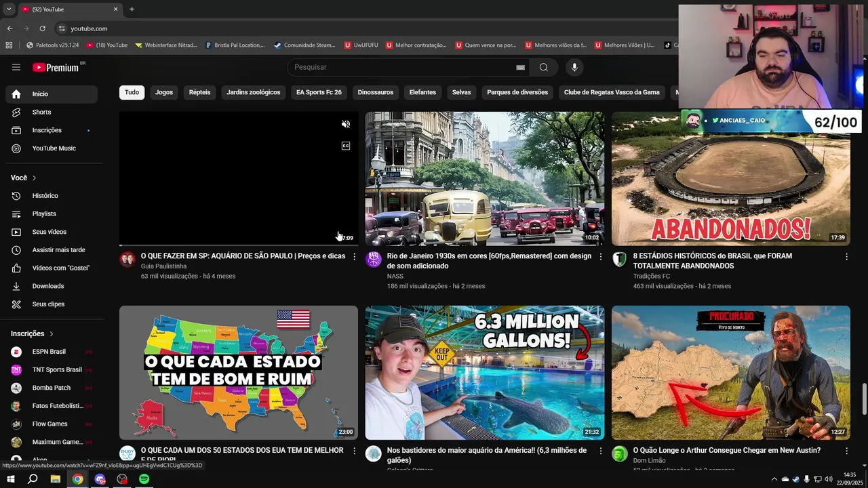Select the Répteis filter chip
The height and width of the screenshot is (488, 868).
coord(199,92)
